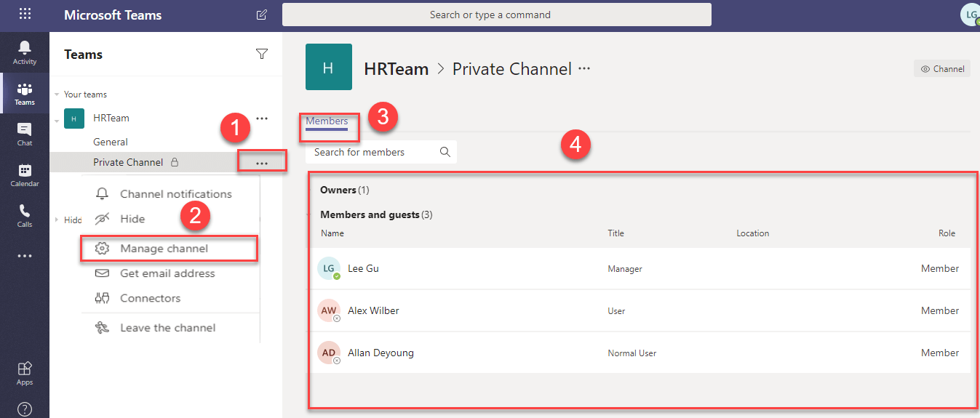Viewport: 980px width, 418px height.
Task: Click the new chat compose icon
Action: point(262,15)
